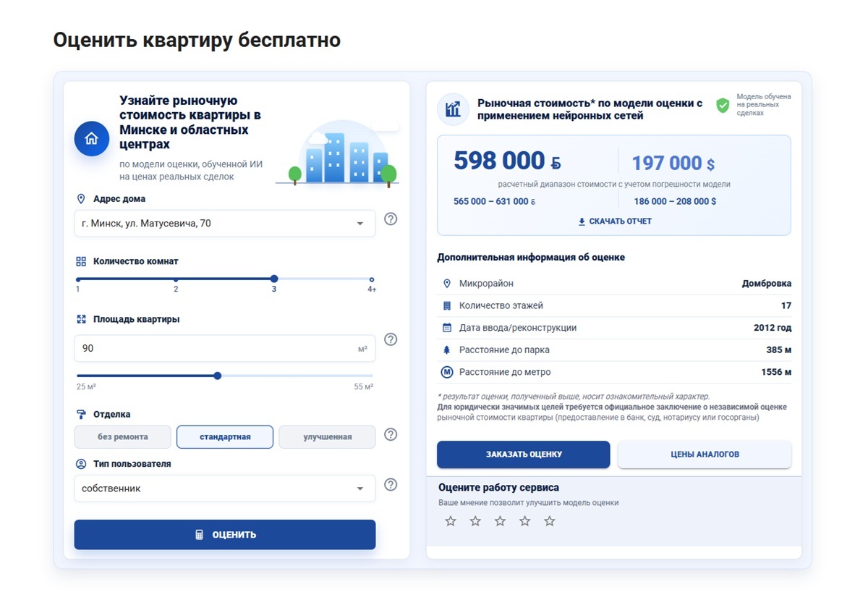Click help icon next to user type field
868x605 pixels.
point(391,485)
